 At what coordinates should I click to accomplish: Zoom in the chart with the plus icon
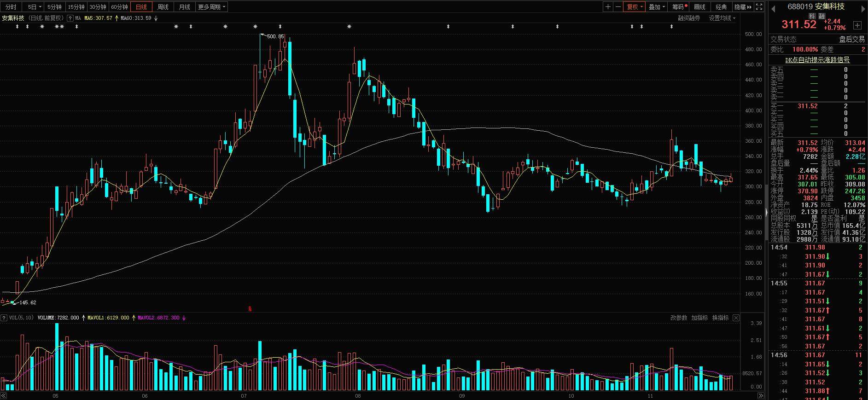click(608, 7)
